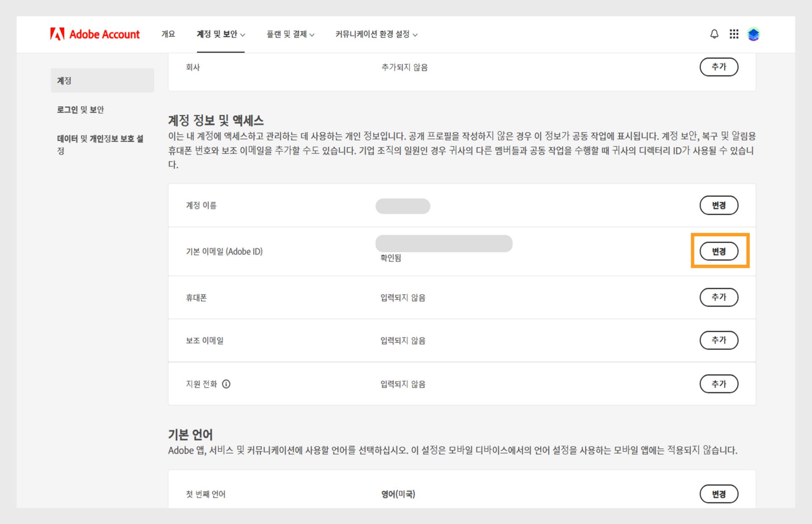Click the 보조 이메일 row label

coord(205,341)
